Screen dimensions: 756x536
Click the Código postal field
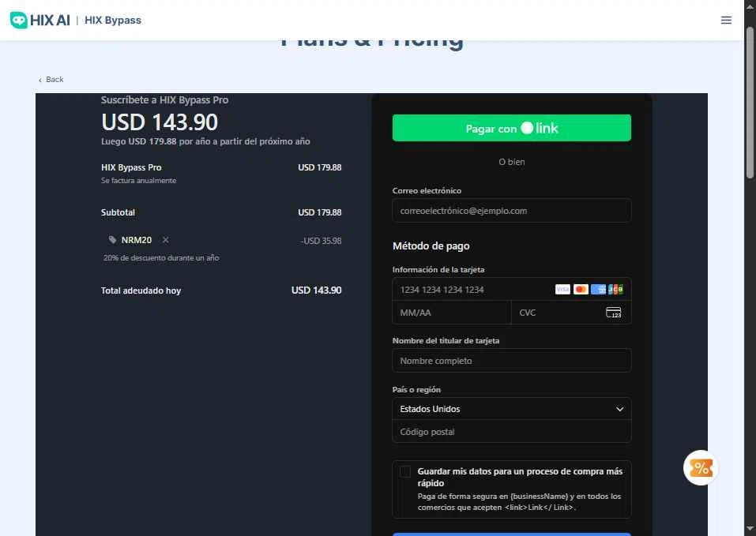512,432
